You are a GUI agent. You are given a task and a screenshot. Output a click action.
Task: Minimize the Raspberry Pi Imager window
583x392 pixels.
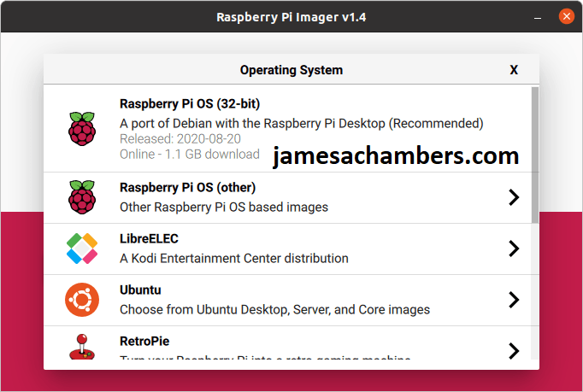(538, 17)
